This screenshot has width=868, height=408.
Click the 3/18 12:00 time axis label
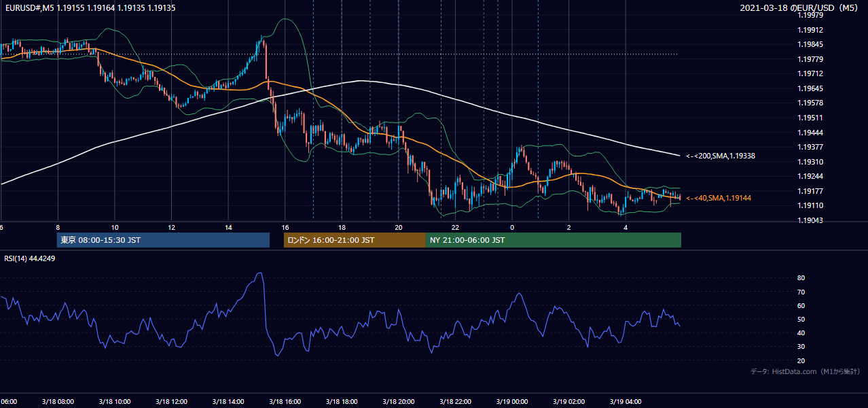(171, 402)
